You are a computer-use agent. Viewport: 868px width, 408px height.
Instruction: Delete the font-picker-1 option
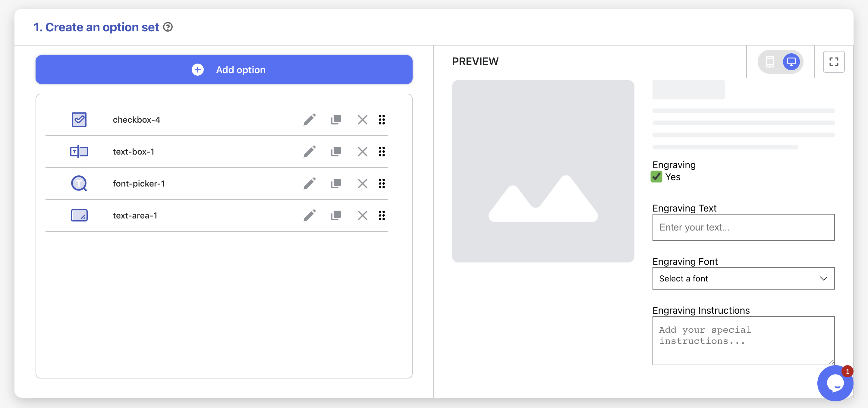click(362, 184)
